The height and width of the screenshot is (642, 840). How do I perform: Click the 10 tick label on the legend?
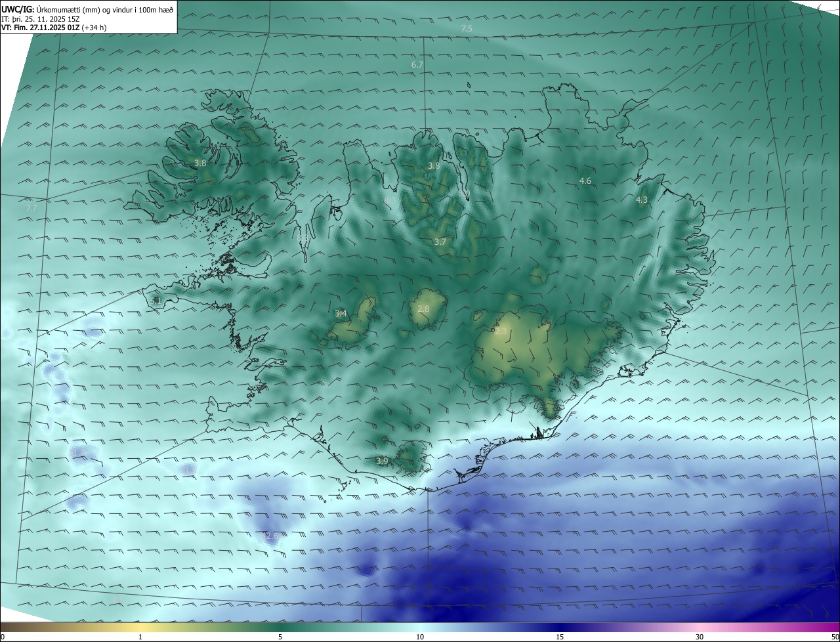coord(420,637)
